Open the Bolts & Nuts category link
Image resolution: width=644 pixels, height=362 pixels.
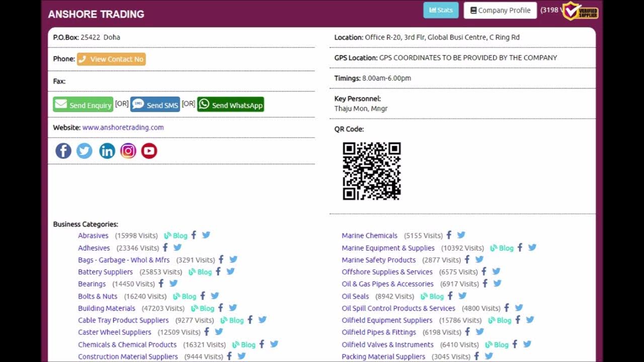tap(98, 296)
